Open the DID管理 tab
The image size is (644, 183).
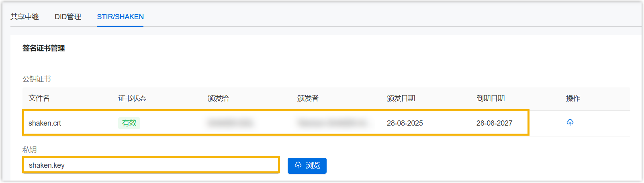coord(68,17)
